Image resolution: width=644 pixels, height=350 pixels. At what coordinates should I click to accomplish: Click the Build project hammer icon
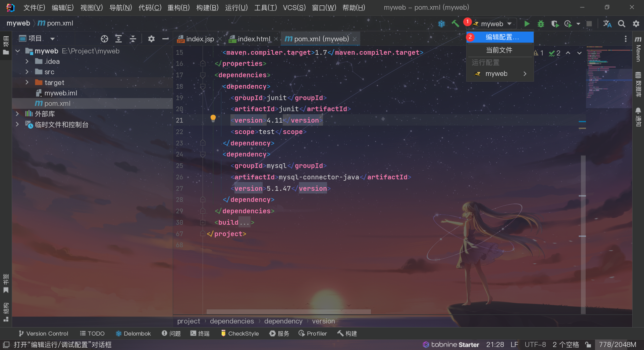point(455,24)
